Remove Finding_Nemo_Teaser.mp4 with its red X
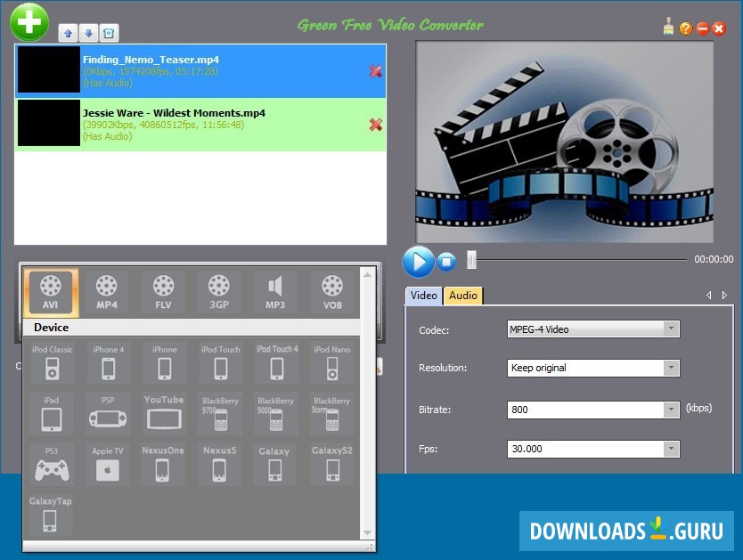743x560 pixels. pyautogui.click(x=376, y=71)
